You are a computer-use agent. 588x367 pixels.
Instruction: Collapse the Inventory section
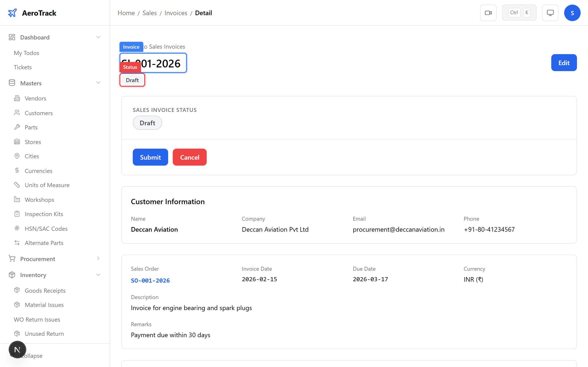click(98, 275)
